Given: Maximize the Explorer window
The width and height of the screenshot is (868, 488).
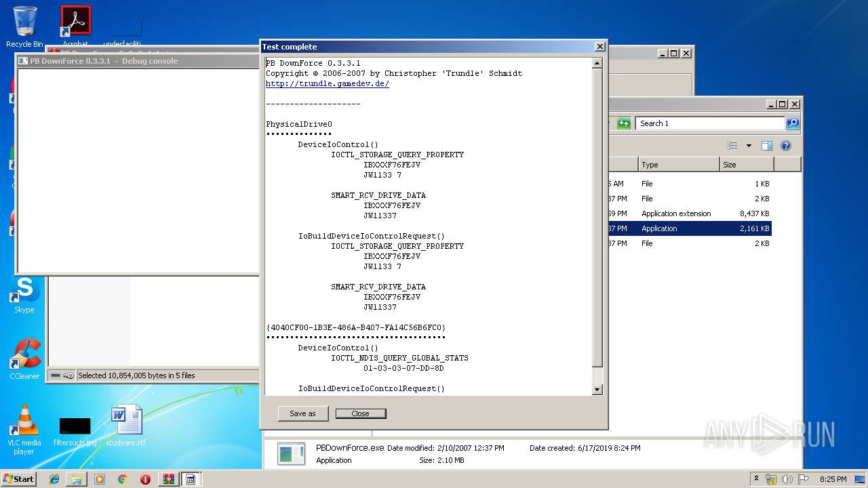Looking at the screenshot, I should [x=783, y=104].
